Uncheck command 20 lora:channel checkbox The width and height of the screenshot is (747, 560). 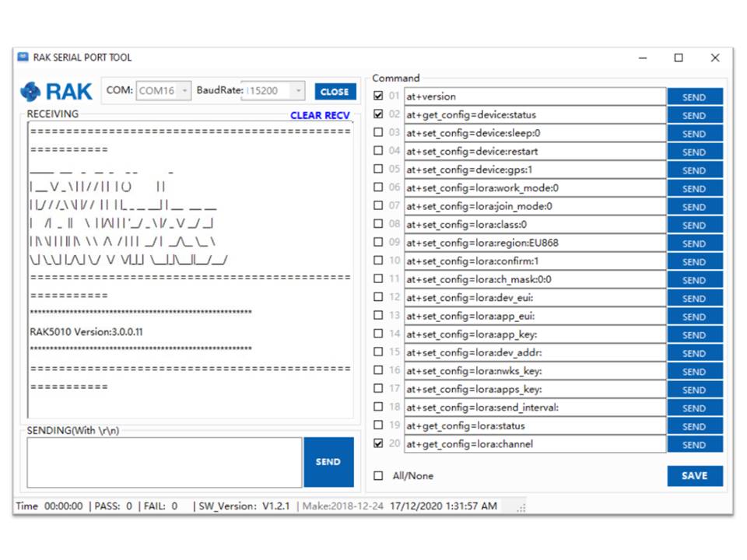pyautogui.click(x=378, y=443)
